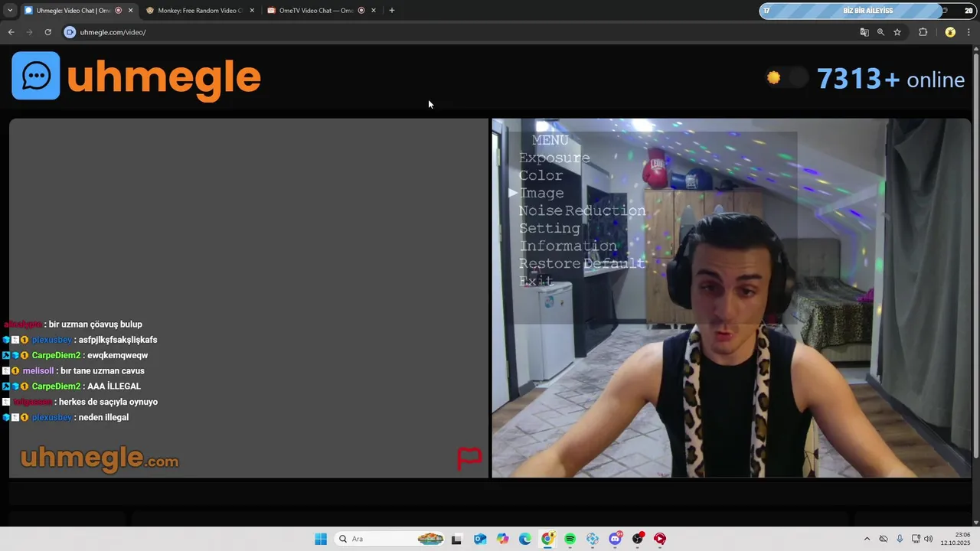
Task: Open the red play-button app on taskbar
Action: pyautogui.click(x=660, y=539)
